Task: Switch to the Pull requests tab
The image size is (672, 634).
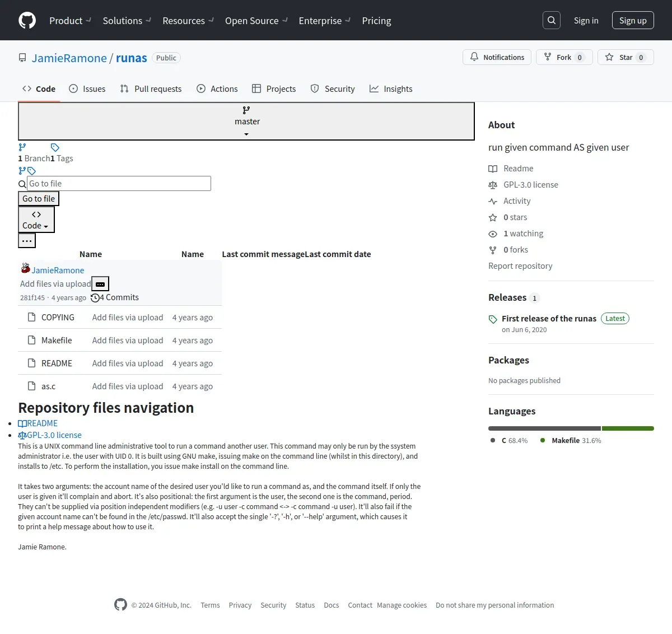Action: tap(151, 88)
